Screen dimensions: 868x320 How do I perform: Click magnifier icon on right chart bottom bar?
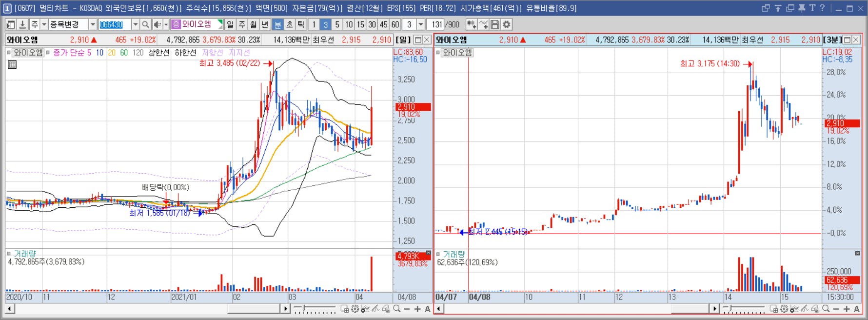826,309
